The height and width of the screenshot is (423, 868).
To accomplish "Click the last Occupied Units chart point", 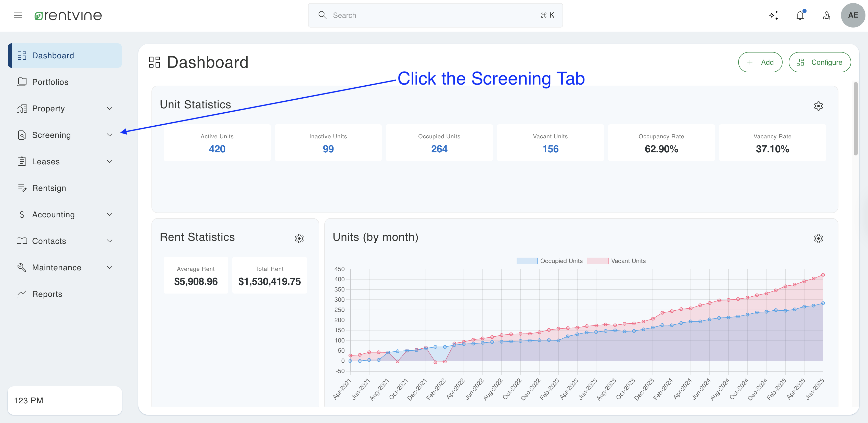I will coord(823,303).
